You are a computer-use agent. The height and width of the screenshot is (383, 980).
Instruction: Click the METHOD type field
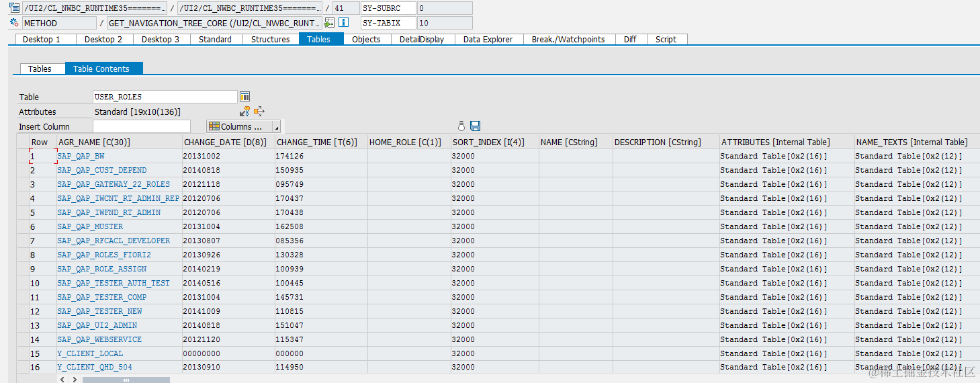(x=58, y=23)
